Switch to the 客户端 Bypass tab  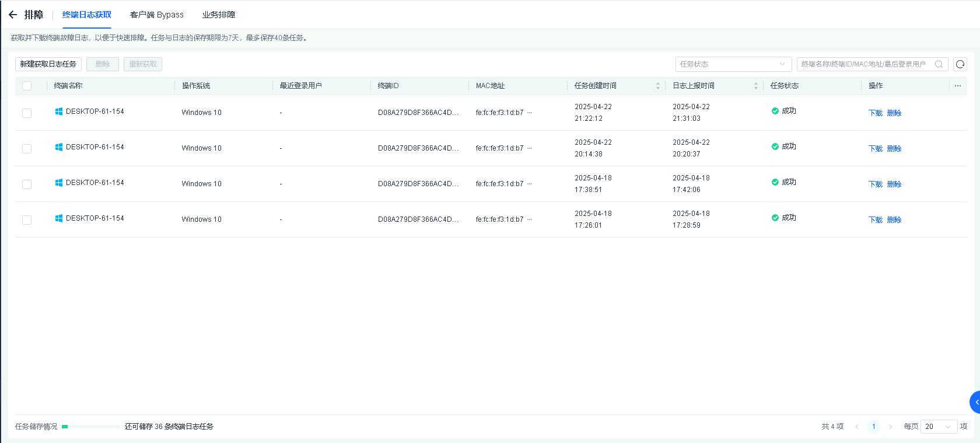click(x=156, y=15)
